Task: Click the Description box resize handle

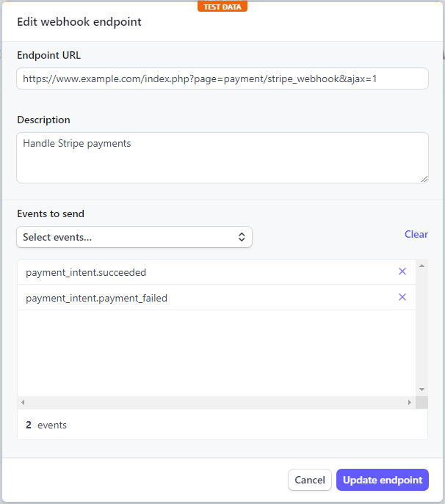Action: (424, 178)
